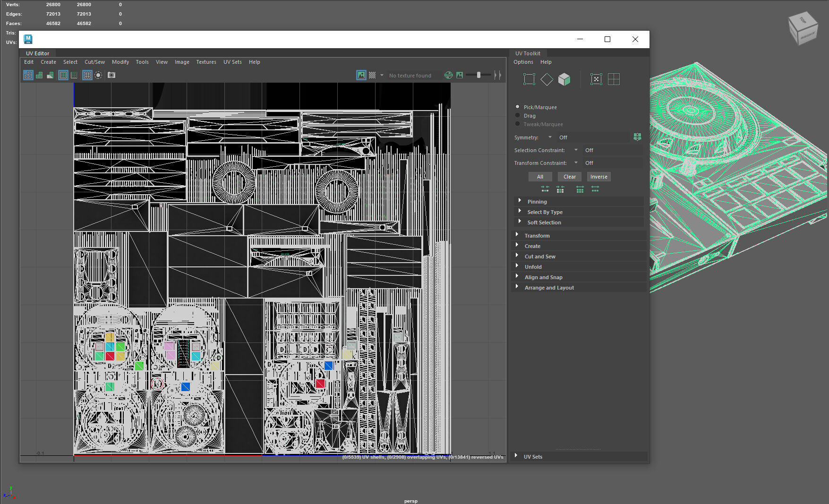Select the UV shell cube icon
The image size is (829, 504).
(564, 79)
